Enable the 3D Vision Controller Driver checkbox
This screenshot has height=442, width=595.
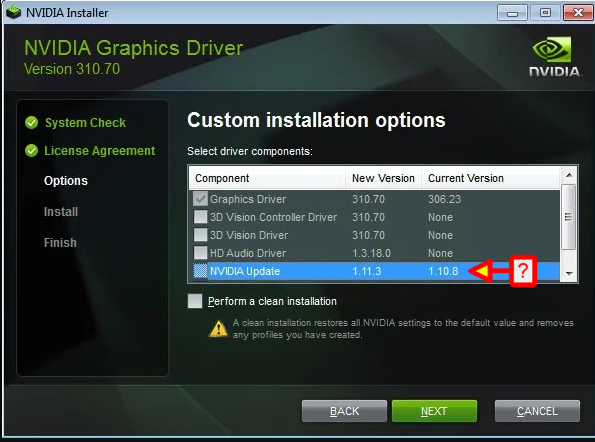point(200,217)
